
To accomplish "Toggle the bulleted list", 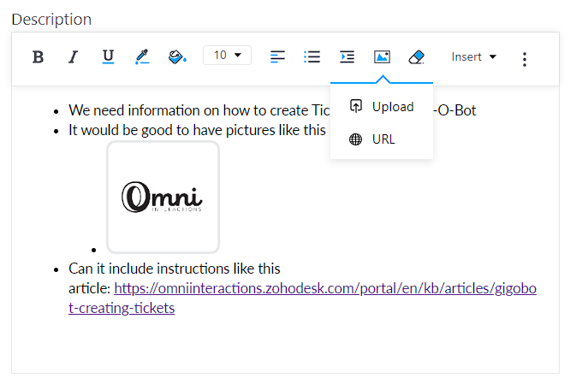I will [312, 57].
